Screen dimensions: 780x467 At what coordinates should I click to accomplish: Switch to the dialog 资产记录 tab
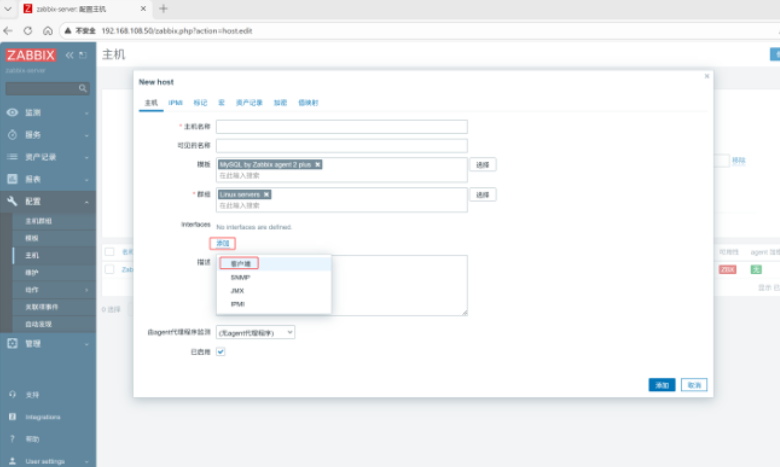click(x=249, y=102)
